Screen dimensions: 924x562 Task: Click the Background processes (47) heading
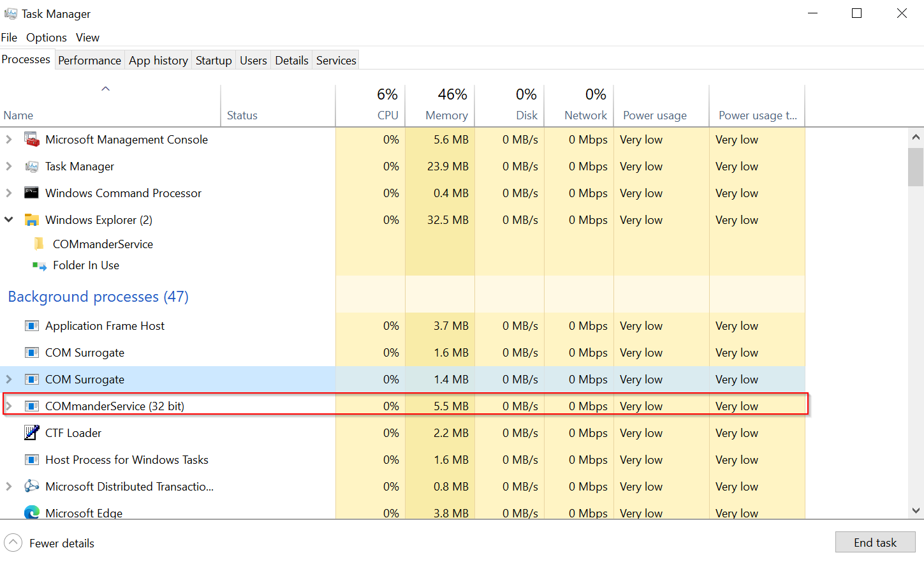[98, 297]
